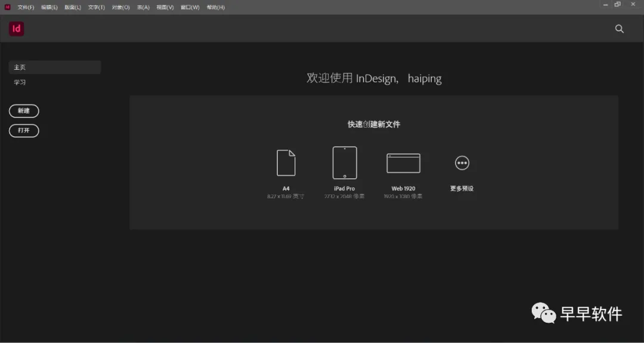Open the 版面(L) menu
644x343 pixels.
click(x=73, y=7)
